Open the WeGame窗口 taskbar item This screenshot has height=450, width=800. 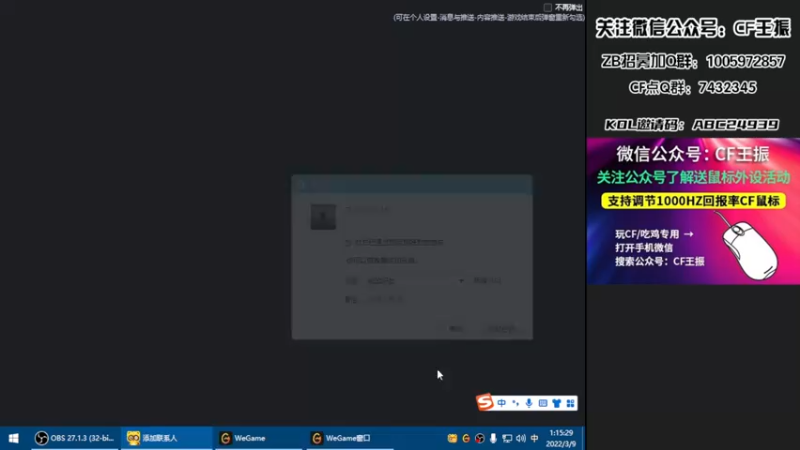point(351,438)
